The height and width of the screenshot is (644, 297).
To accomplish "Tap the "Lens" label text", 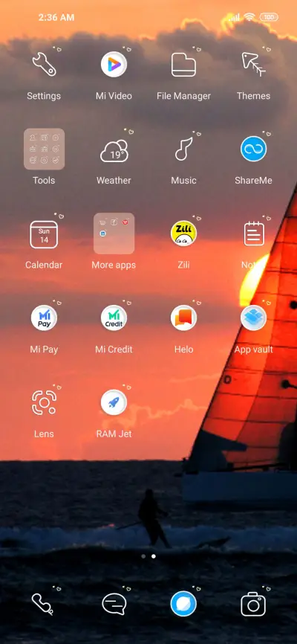I will pos(44,434).
